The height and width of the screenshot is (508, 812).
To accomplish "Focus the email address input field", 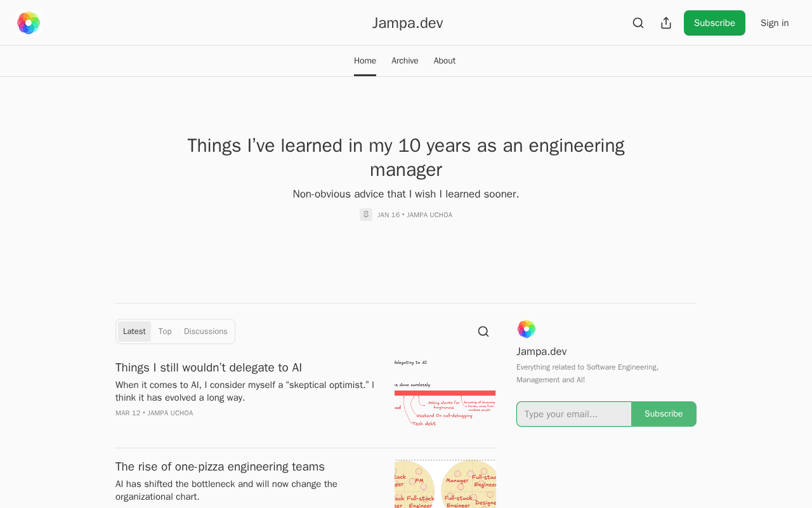I will [x=574, y=414].
